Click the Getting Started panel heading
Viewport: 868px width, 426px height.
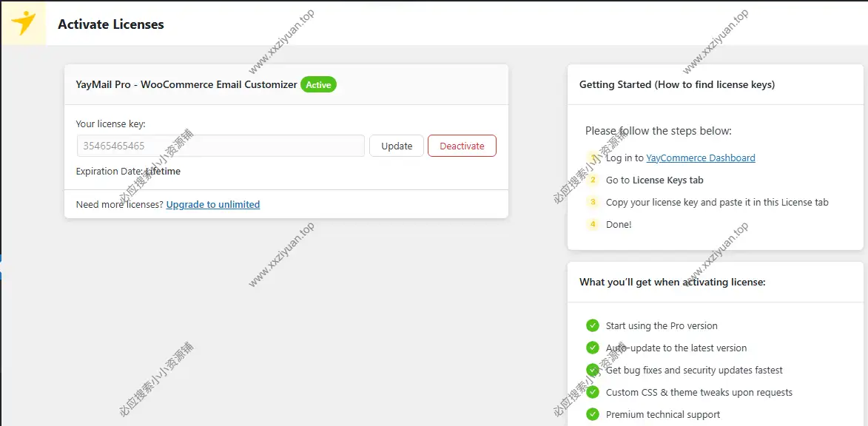pyautogui.click(x=676, y=84)
